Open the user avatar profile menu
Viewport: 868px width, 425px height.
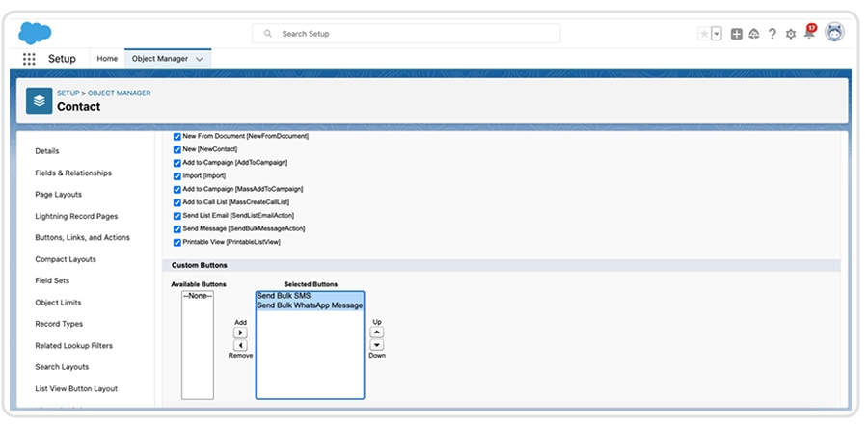tap(834, 33)
